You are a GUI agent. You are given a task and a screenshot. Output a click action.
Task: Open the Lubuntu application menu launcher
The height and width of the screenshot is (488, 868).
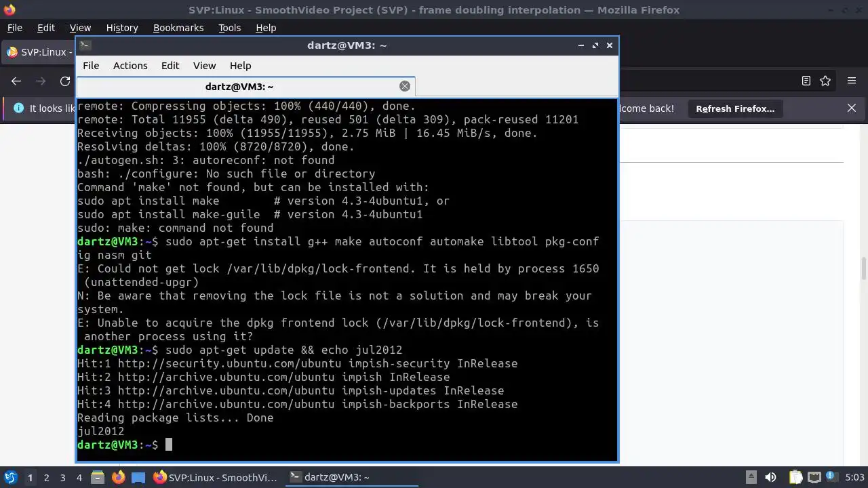tap(10, 477)
